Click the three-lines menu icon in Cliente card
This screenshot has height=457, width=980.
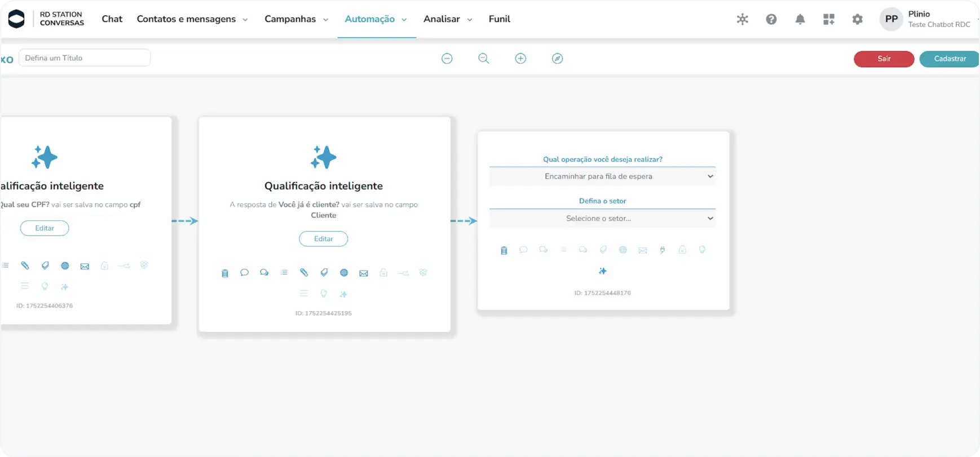[x=304, y=294]
